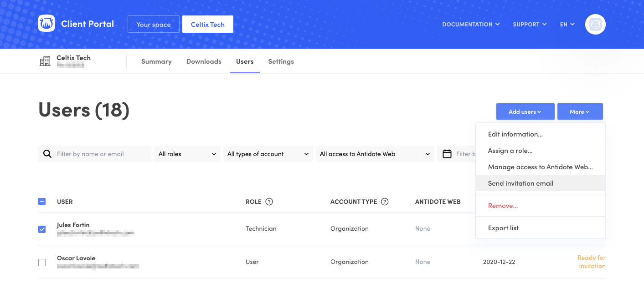
Task: Click the Celtix Tech space button
Action: click(208, 24)
